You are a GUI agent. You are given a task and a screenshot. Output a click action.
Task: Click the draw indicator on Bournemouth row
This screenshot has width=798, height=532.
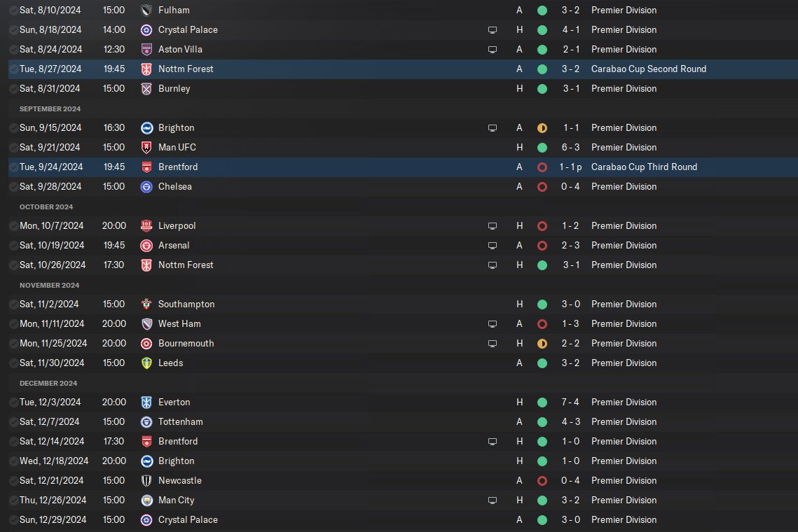542,344
